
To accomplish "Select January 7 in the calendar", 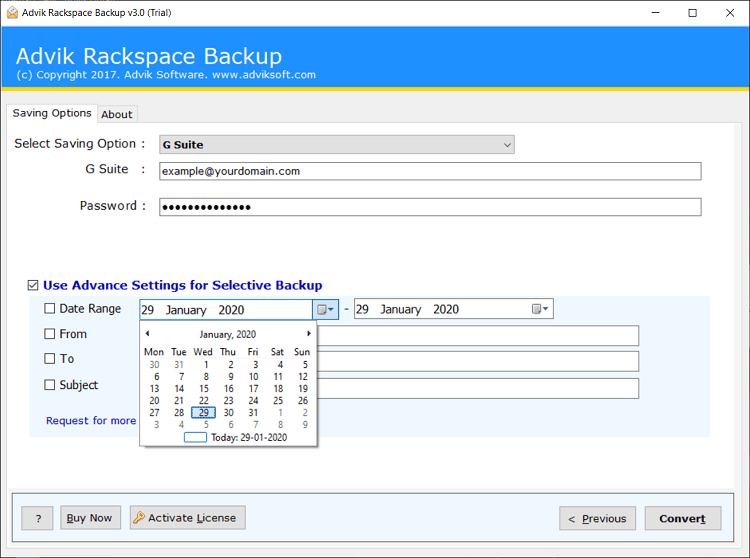I will point(181,377).
